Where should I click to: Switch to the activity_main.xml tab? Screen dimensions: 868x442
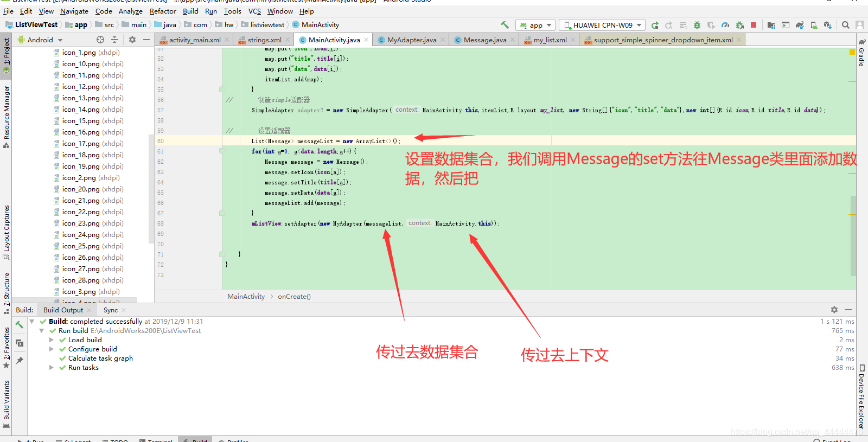click(195, 40)
